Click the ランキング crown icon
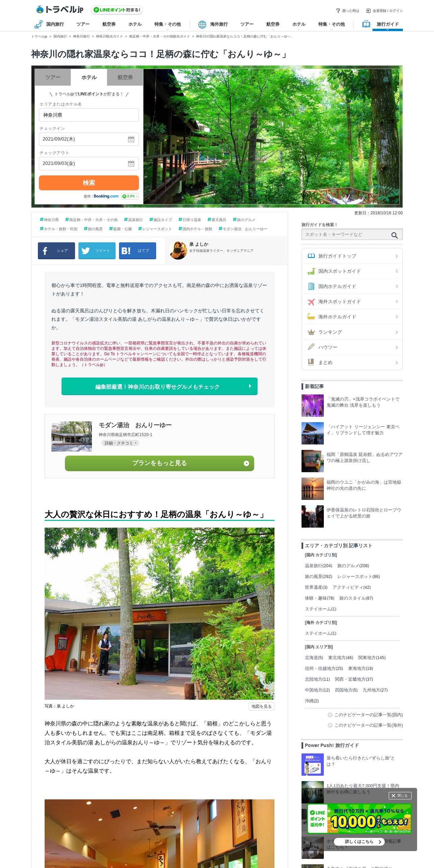 click(x=311, y=332)
